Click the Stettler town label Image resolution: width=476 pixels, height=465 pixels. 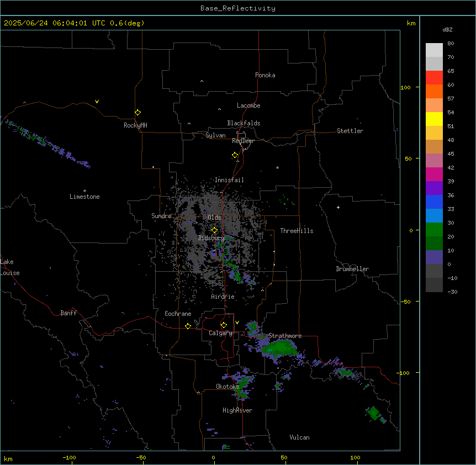[350, 131]
